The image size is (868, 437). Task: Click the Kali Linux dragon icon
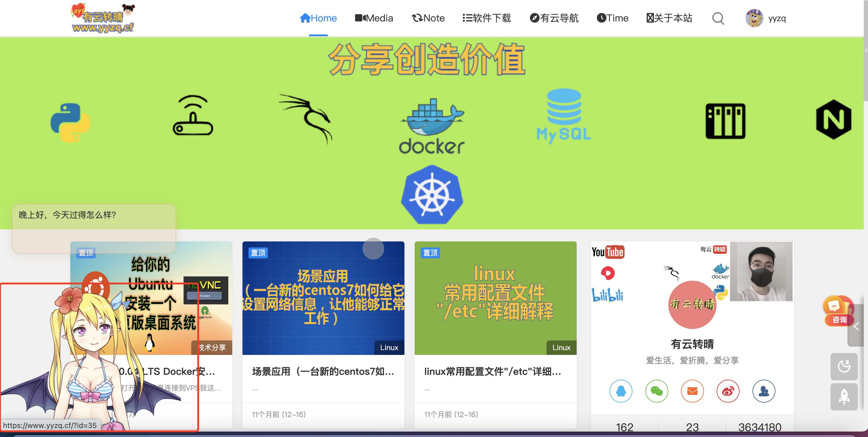[306, 119]
